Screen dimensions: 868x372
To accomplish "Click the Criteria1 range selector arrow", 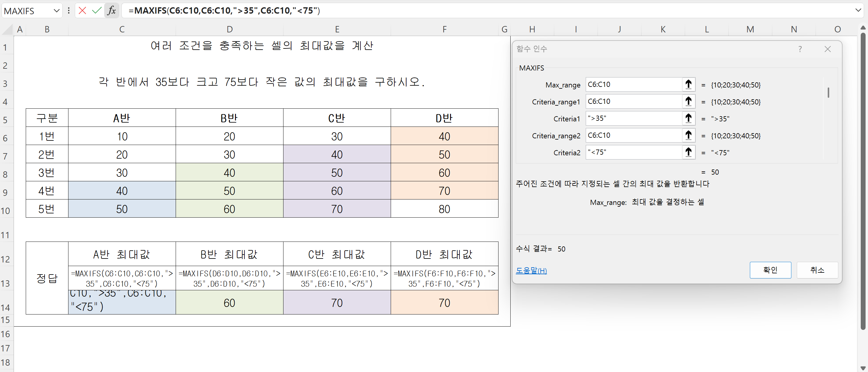I will (688, 119).
